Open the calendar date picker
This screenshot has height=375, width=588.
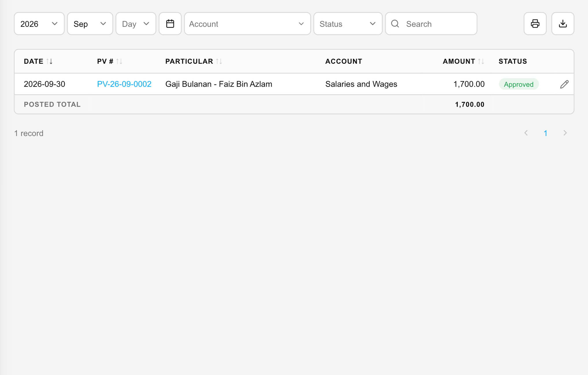click(170, 24)
